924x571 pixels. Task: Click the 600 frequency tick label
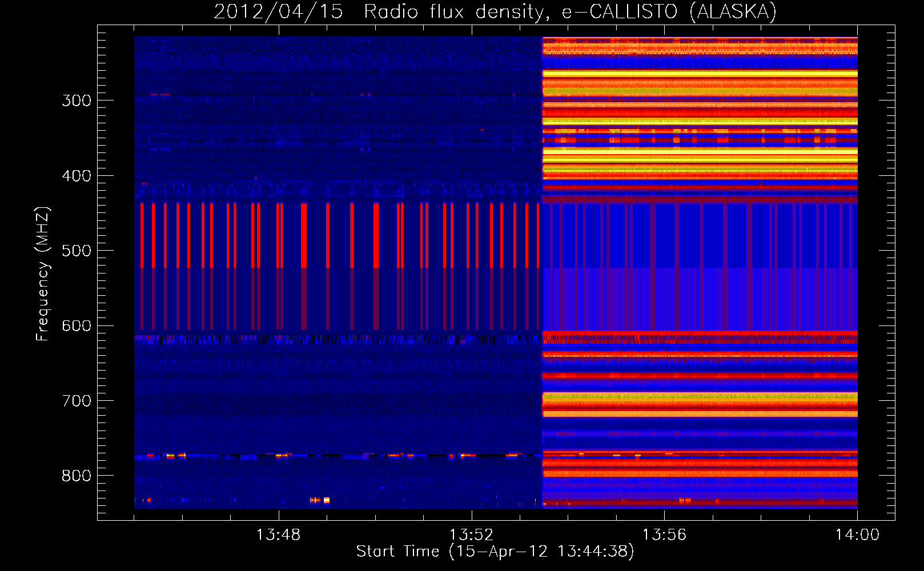tap(77, 325)
